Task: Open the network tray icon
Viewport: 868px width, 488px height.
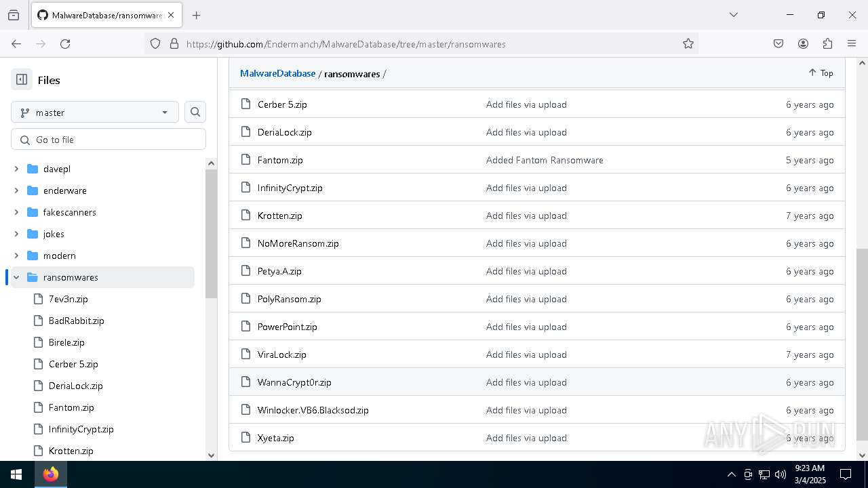Action: tap(764, 474)
